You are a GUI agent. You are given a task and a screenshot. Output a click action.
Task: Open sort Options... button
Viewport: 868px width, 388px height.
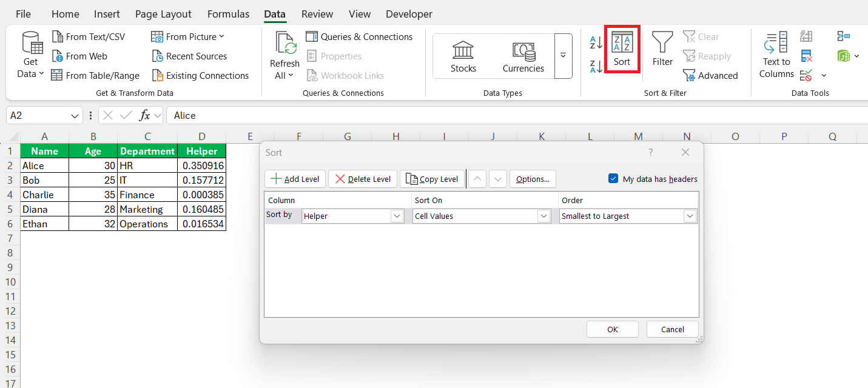[533, 179]
